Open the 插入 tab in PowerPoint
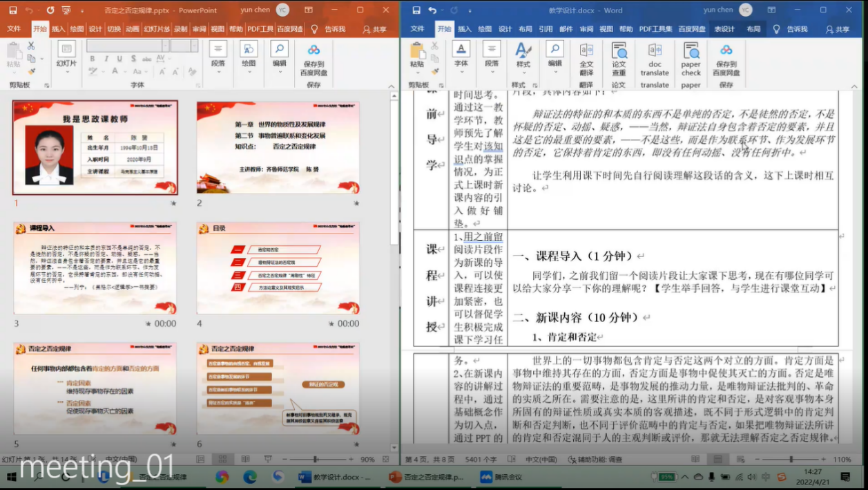 (58, 29)
